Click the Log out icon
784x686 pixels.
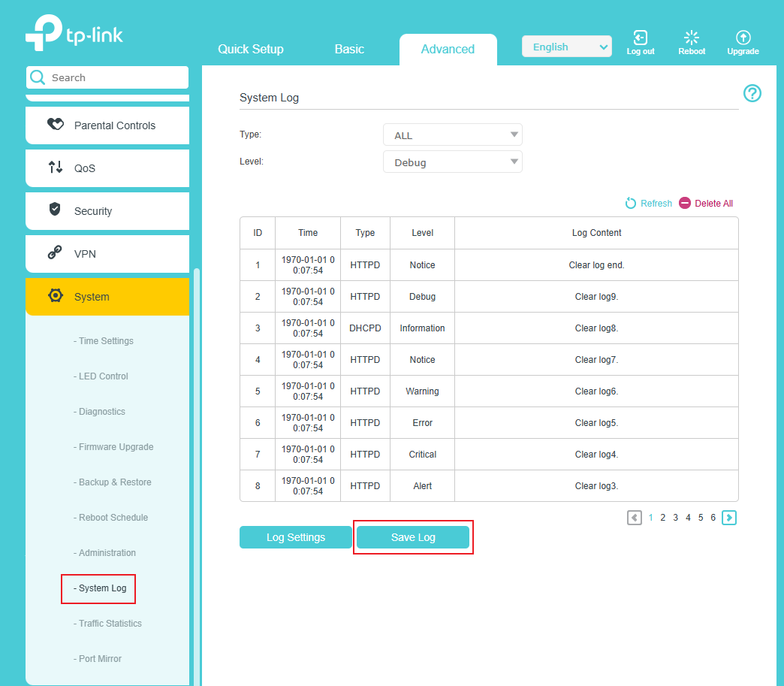(640, 38)
